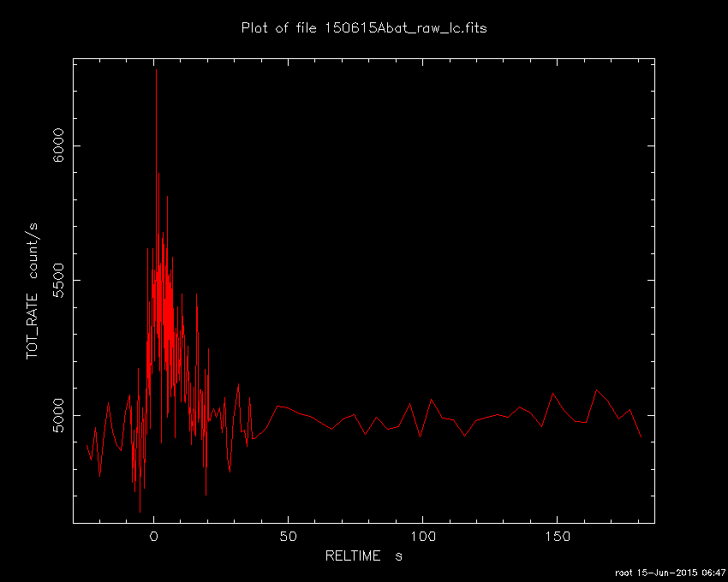Click the Y-axis label 'TOT_RATE count/s'
This screenshot has height=582, width=728.
pyautogui.click(x=32, y=291)
